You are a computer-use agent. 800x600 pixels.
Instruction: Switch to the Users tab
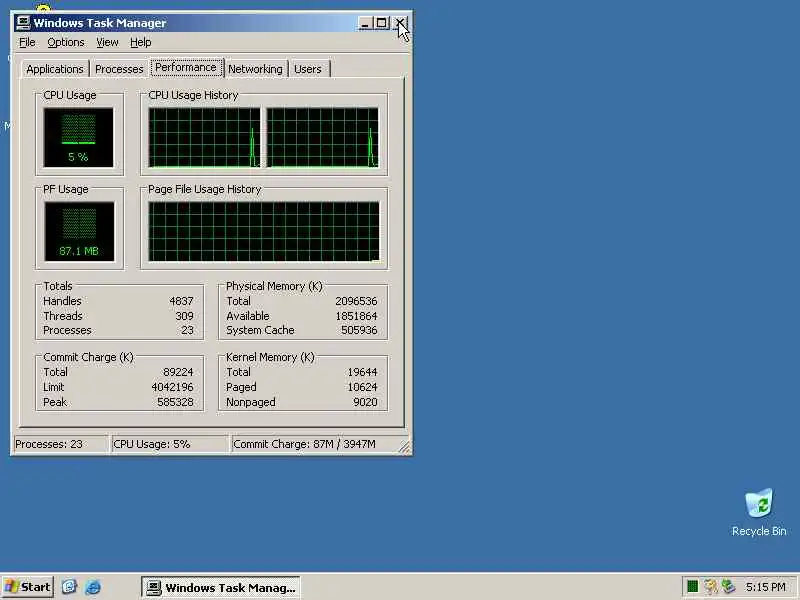[x=308, y=69]
